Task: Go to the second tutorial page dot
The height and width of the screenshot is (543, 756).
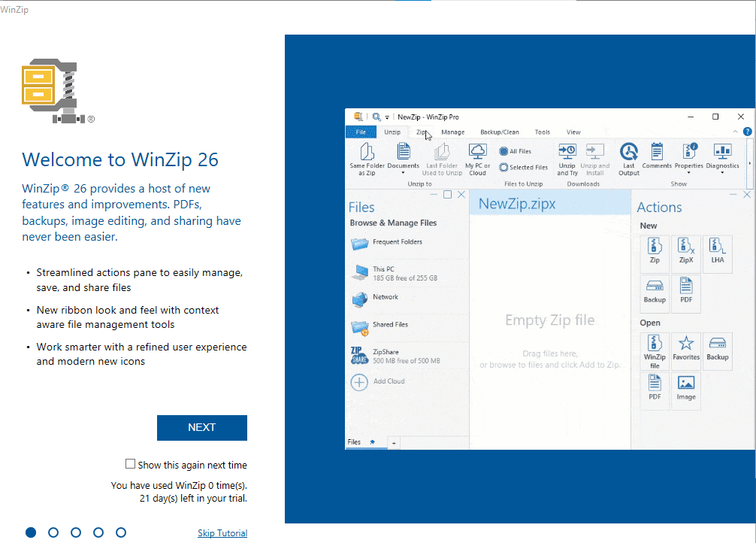Action: tap(53, 532)
